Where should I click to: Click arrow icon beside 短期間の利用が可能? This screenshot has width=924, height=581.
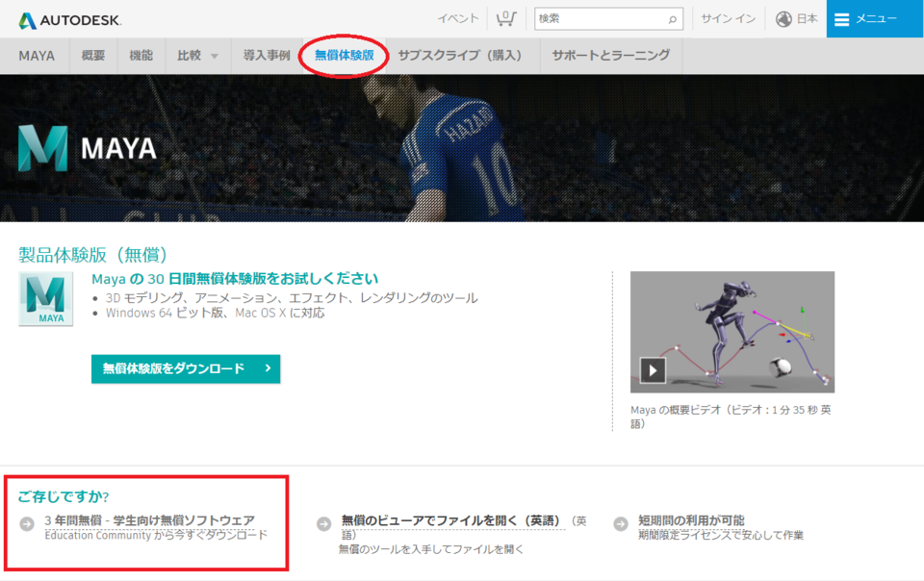pos(621,523)
